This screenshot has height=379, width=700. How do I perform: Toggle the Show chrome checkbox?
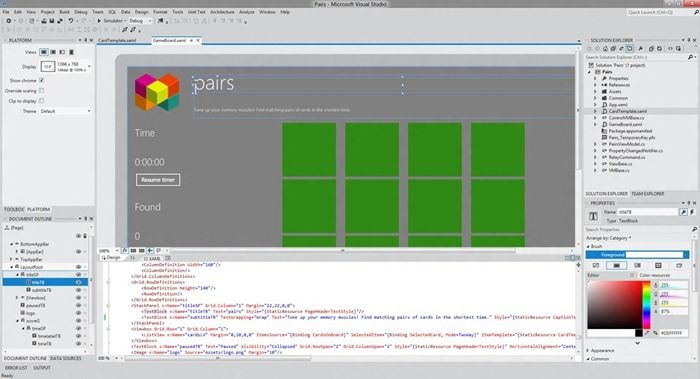42,80
